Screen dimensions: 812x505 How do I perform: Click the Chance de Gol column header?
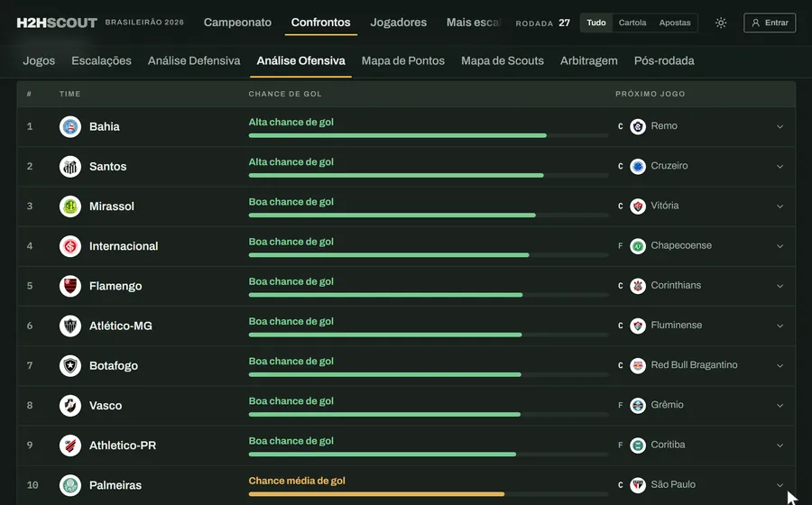coord(285,94)
